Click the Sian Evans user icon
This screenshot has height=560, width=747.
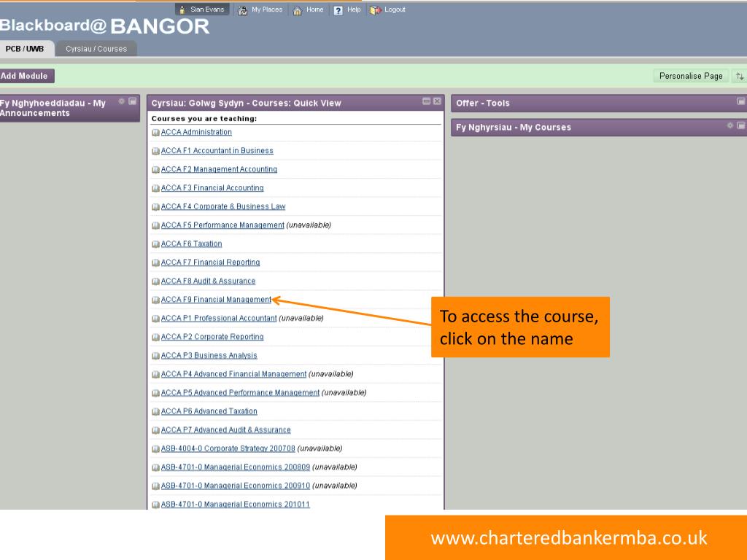click(182, 10)
